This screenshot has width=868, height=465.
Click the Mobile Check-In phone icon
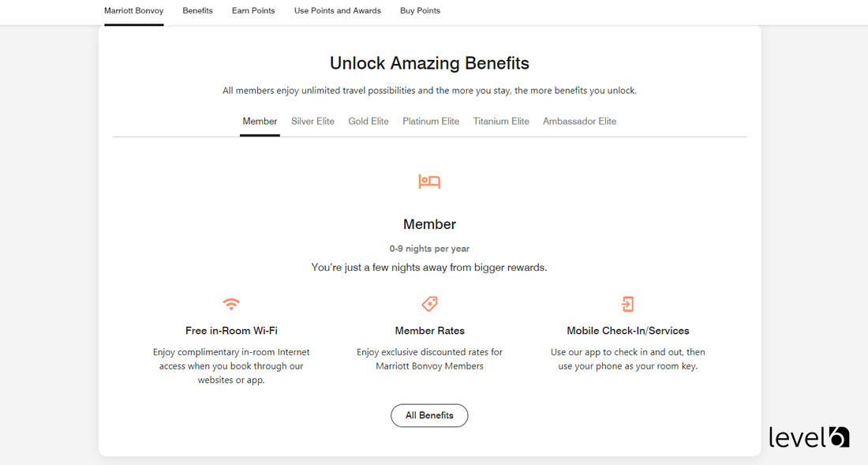[627, 304]
